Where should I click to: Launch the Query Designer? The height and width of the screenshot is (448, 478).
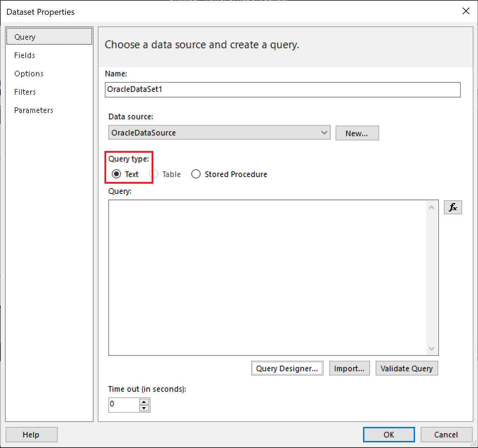(287, 368)
